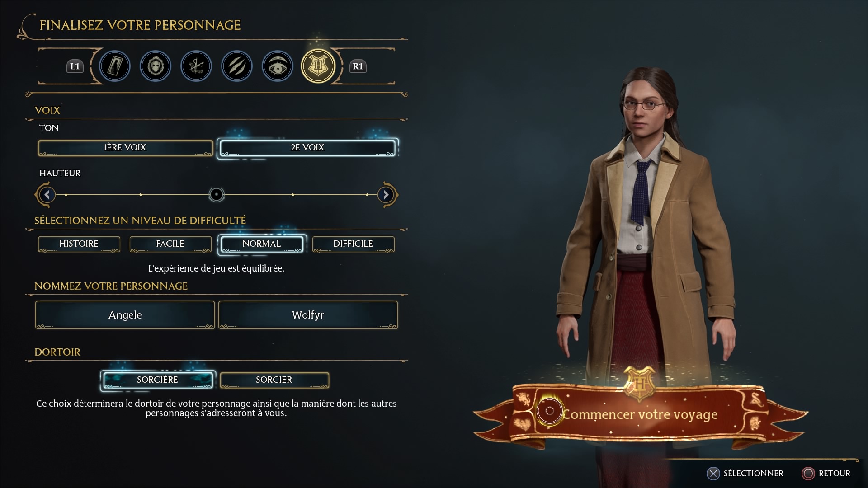Select the 1ère Voix tone option
The height and width of the screenshot is (488, 868).
click(x=125, y=148)
